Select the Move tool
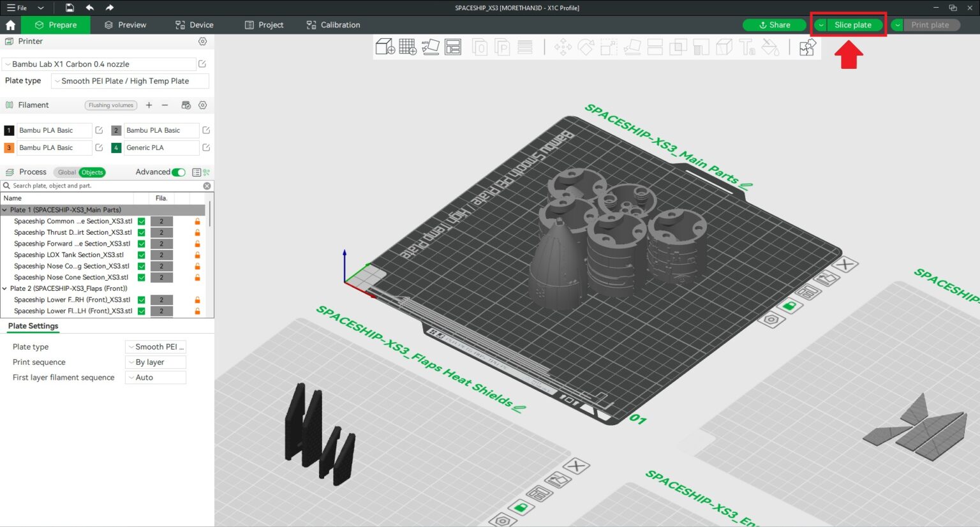The height and width of the screenshot is (527, 980). [563, 47]
